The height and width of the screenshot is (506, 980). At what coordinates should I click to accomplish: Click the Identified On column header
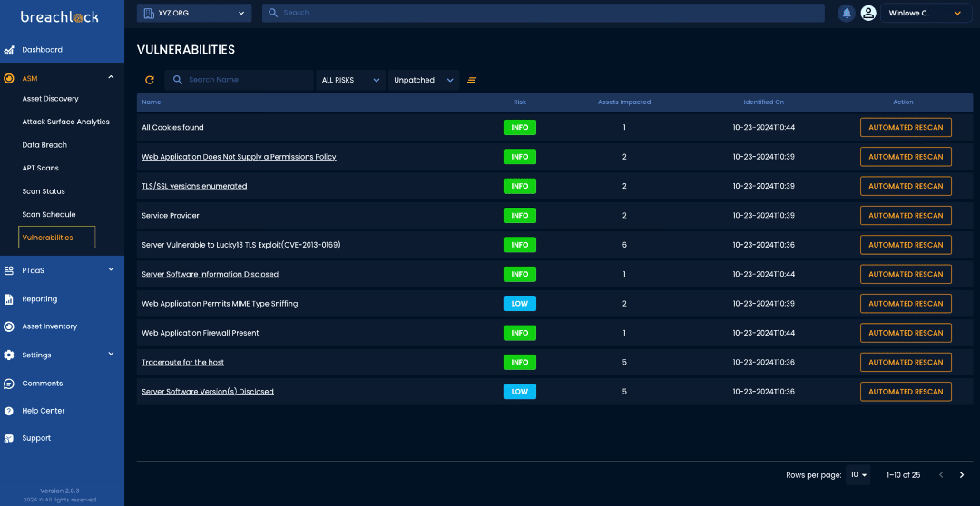click(x=764, y=102)
